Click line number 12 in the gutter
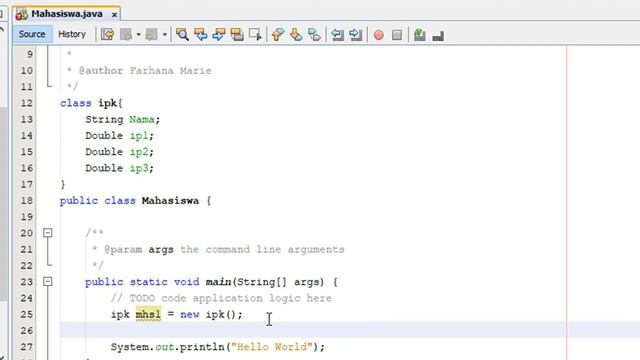Image resolution: width=640 pixels, height=360 pixels. (x=27, y=103)
